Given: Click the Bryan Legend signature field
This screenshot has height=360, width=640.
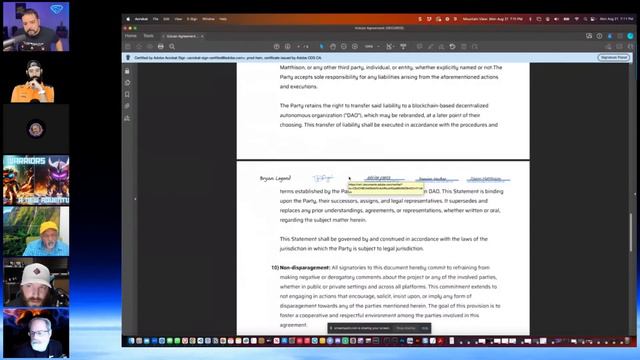Looking at the screenshot, I should point(276,178).
